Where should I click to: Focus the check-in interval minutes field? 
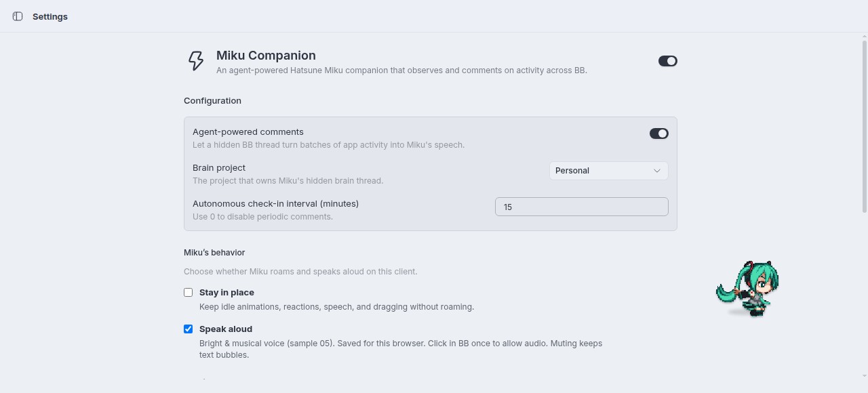(582, 207)
